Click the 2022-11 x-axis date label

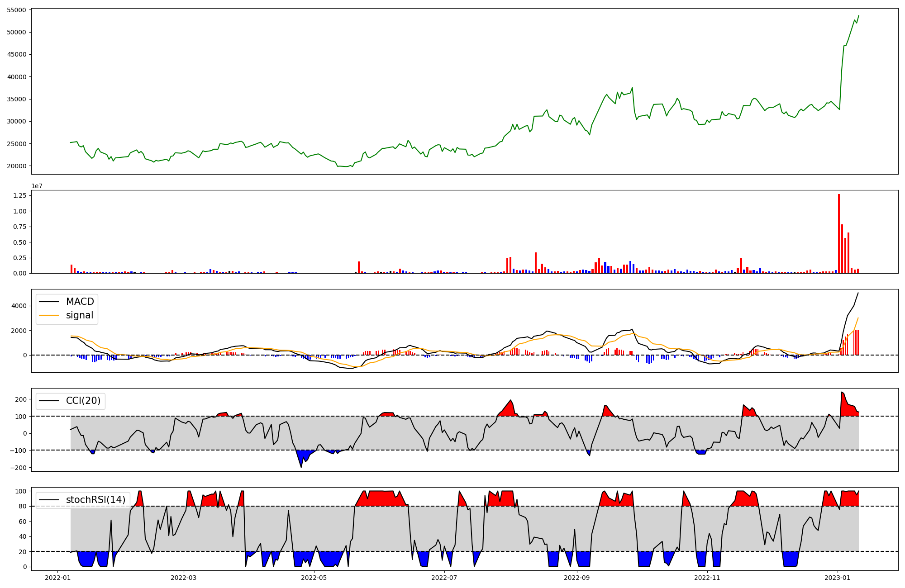click(x=707, y=577)
